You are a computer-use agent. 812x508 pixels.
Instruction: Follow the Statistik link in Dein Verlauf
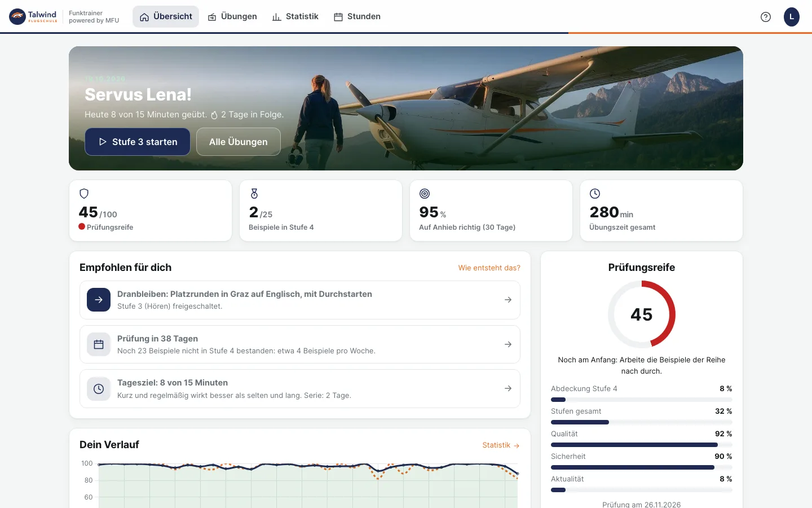point(501,445)
